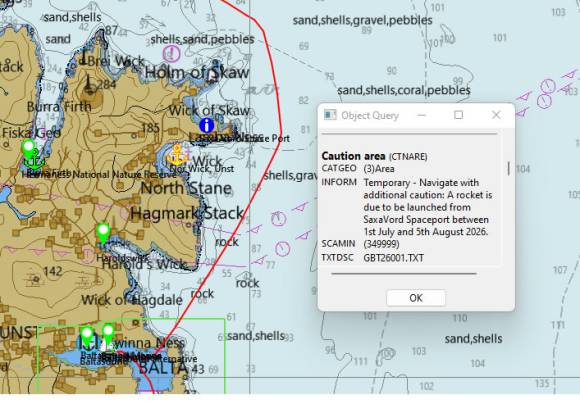The height and width of the screenshot is (413, 580).
Task: Close the Object Query dialog
Action: click(496, 115)
